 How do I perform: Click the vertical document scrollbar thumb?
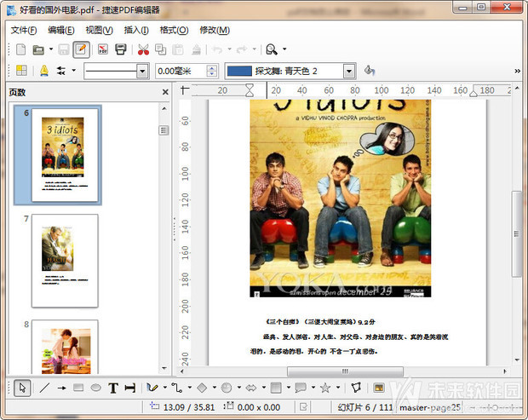click(x=517, y=233)
